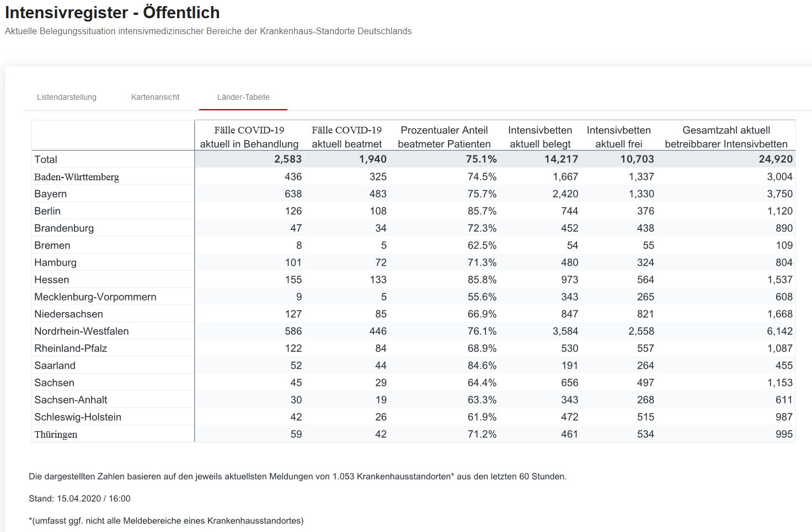The width and height of the screenshot is (812, 532).
Task: Click the 'Fälle COVID-19 aktuell beatmet' column header
Action: coord(347,137)
